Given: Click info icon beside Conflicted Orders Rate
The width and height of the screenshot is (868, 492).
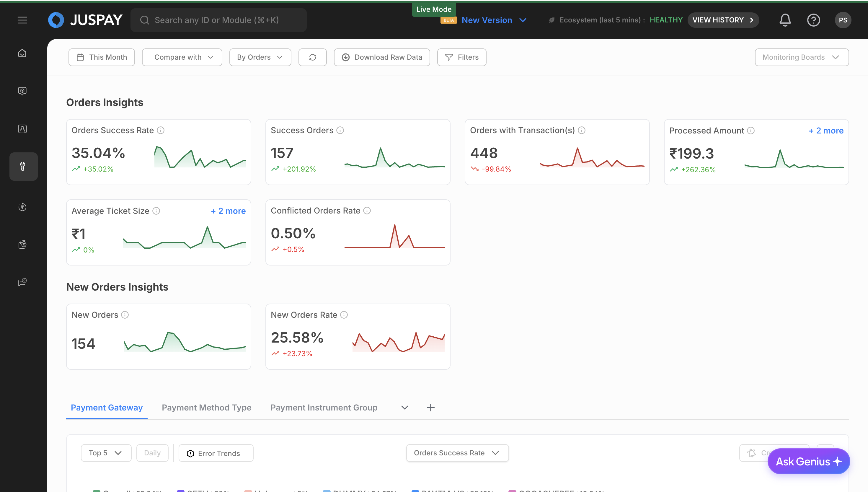Looking at the screenshot, I should click(x=367, y=211).
